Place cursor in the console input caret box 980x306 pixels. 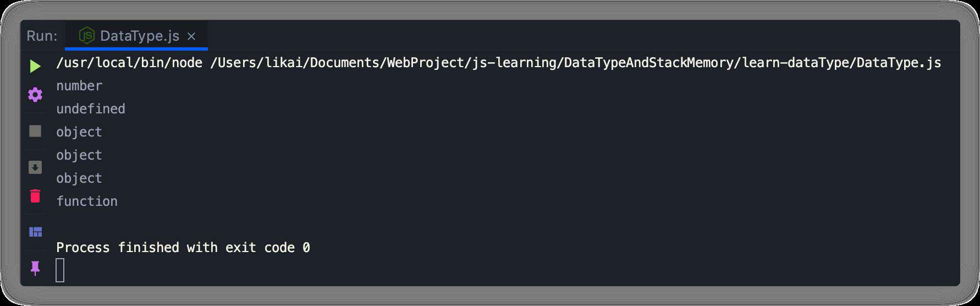[60, 270]
